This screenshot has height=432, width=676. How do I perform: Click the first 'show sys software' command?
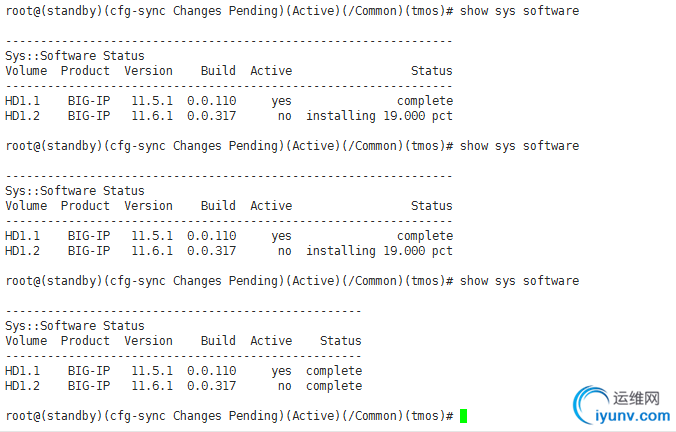[x=520, y=11]
